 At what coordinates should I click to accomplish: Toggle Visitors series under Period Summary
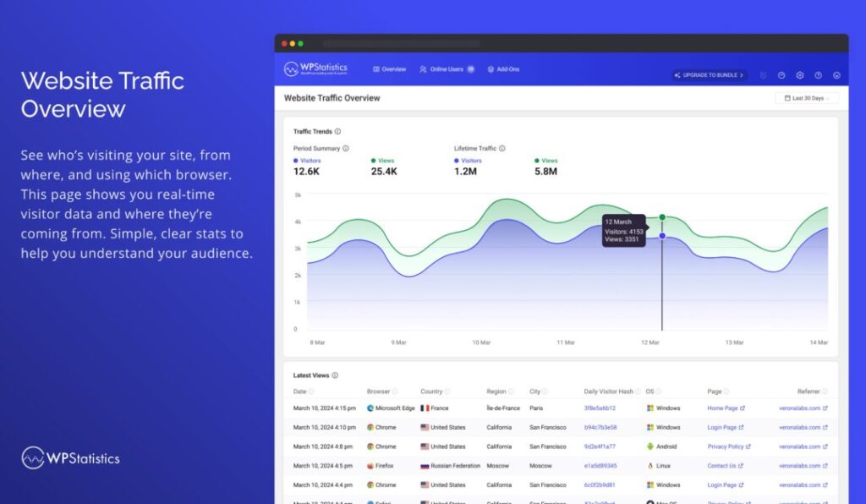point(308,161)
